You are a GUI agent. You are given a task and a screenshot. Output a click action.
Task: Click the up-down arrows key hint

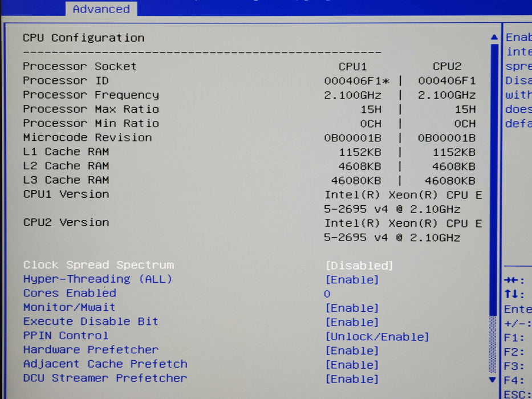click(514, 294)
